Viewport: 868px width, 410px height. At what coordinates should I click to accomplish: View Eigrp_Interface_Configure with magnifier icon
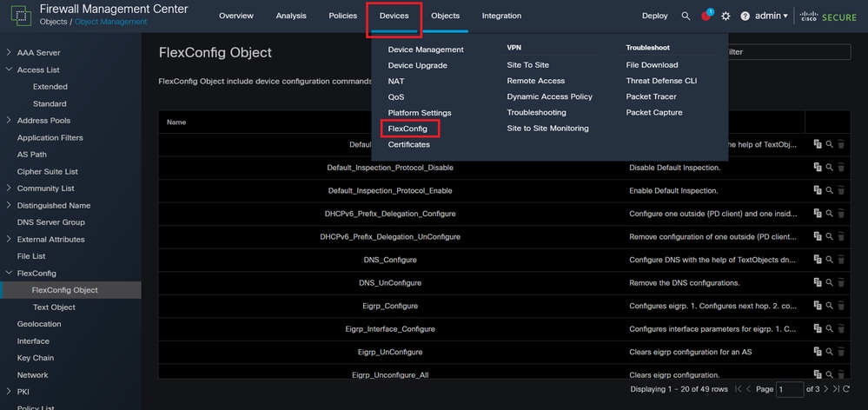coord(829,328)
